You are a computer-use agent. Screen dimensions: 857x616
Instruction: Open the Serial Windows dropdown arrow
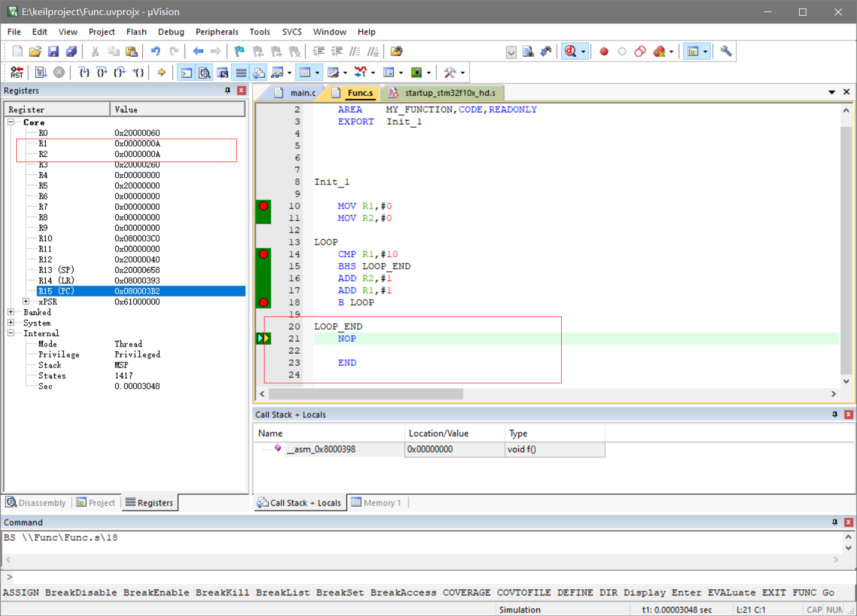coord(345,73)
